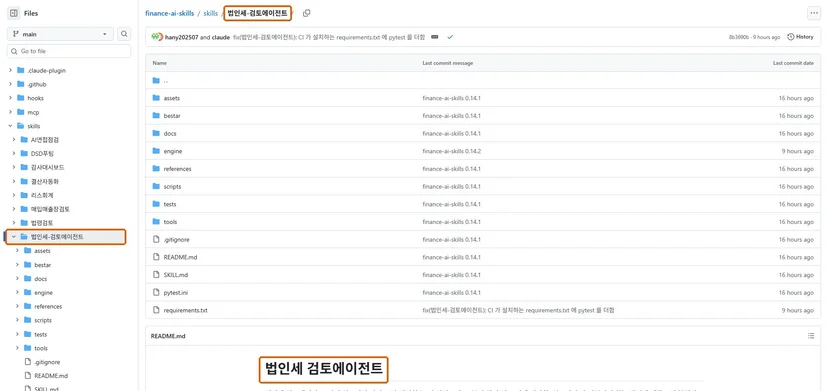The image size is (828, 391).
Task: Open the three-dot more options menu at top right
Action: tap(813, 13)
